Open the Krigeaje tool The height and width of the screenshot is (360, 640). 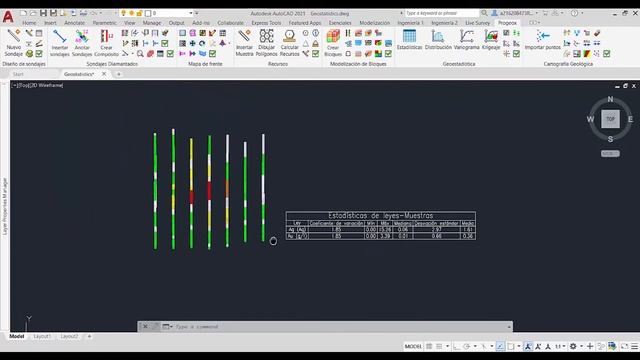coord(491,40)
